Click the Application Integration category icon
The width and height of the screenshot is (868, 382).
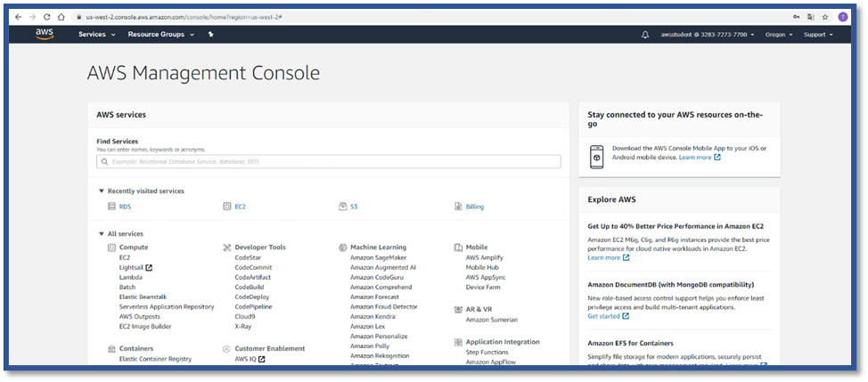point(458,342)
